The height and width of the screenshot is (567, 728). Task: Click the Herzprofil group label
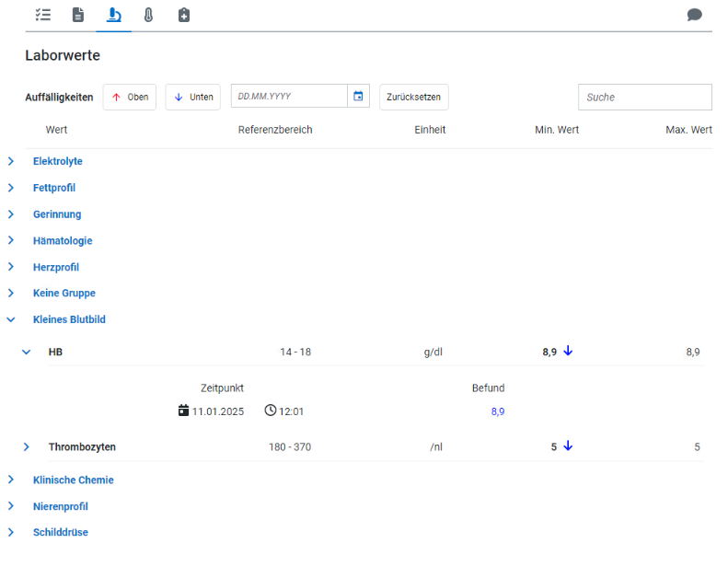(x=56, y=267)
